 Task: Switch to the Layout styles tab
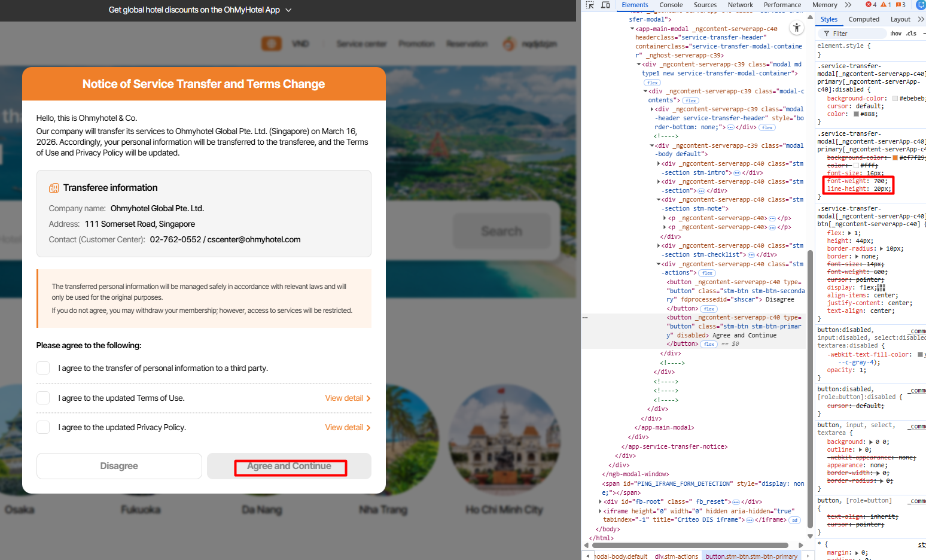[900, 19]
